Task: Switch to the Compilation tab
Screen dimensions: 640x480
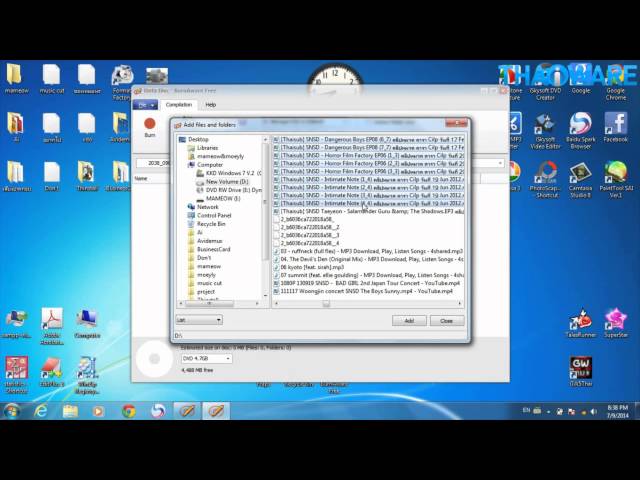Action: 179,105
